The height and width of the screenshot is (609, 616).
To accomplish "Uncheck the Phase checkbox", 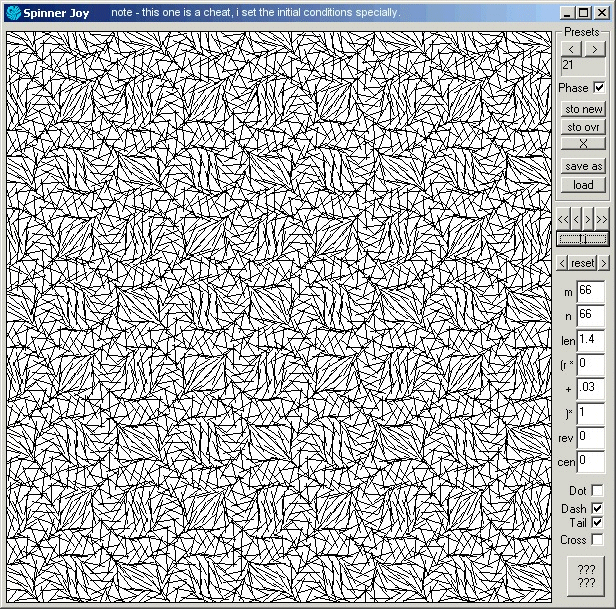I will tap(599, 88).
